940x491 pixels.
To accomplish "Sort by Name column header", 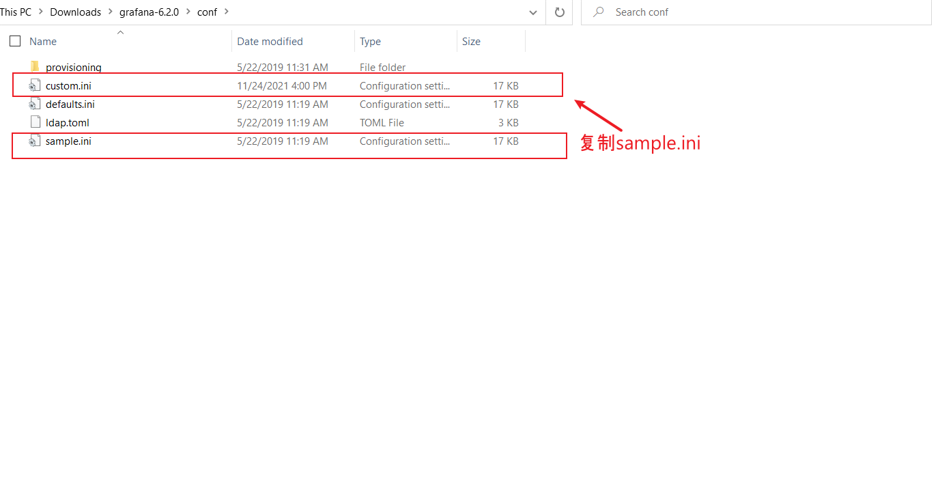I will point(43,41).
